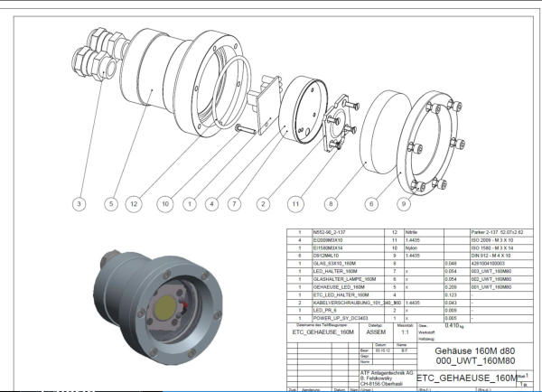Click balloon number 4
This screenshot has height=392, width=542.
point(212,204)
